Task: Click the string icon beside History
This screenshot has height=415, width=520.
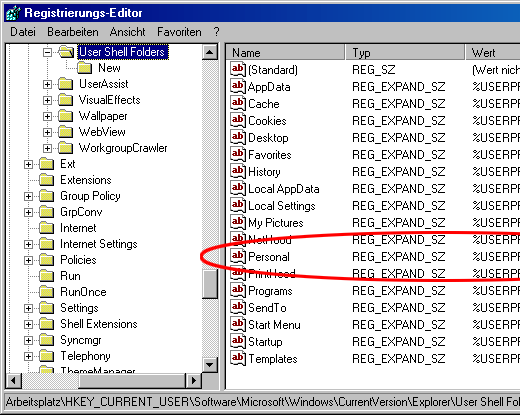Action: click(238, 171)
